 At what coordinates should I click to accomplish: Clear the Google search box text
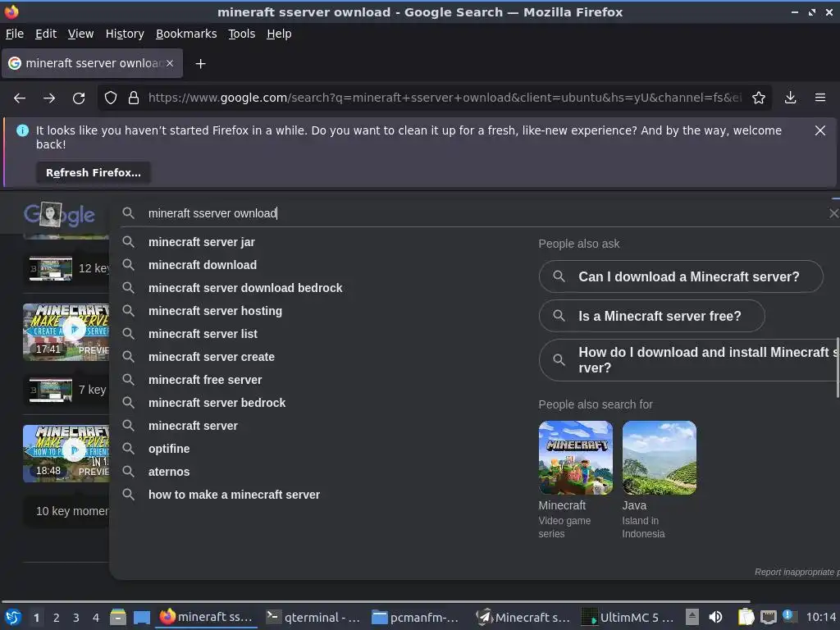[x=833, y=213]
